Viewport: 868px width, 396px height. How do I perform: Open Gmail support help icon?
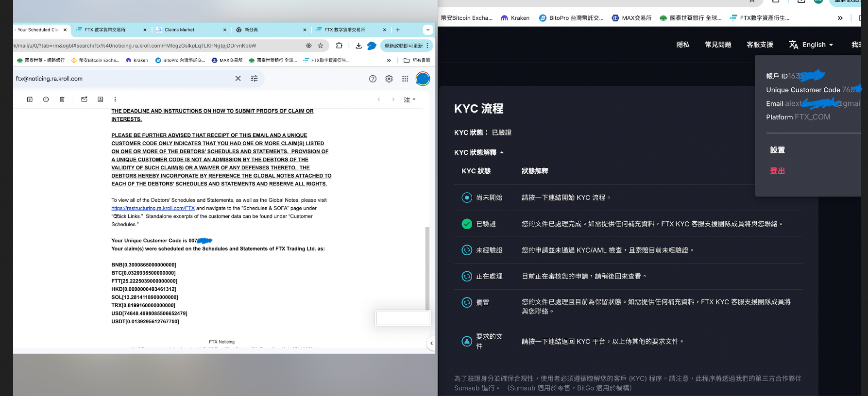(x=373, y=79)
